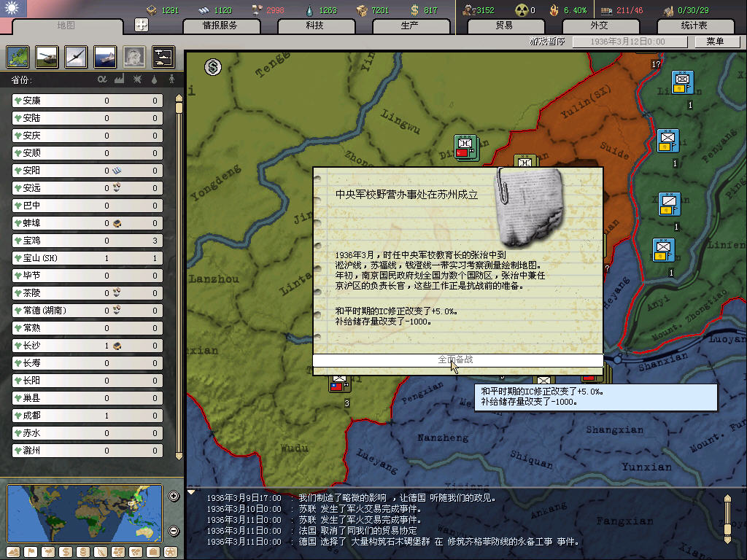Sort provinces by factory icon
The image size is (747, 560).
[x=119, y=79]
